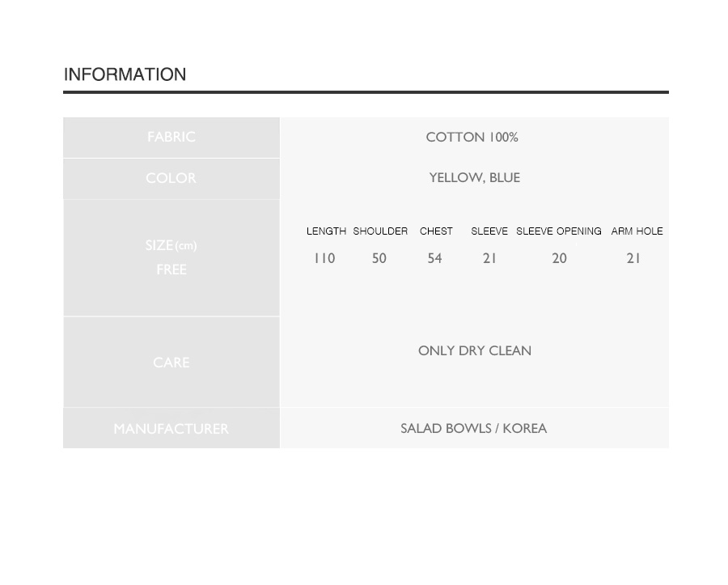The width and height of the screenshot is (728, 585).
Task: Click the SLEEVE OPENING column header
Action: tap(558, 231)
